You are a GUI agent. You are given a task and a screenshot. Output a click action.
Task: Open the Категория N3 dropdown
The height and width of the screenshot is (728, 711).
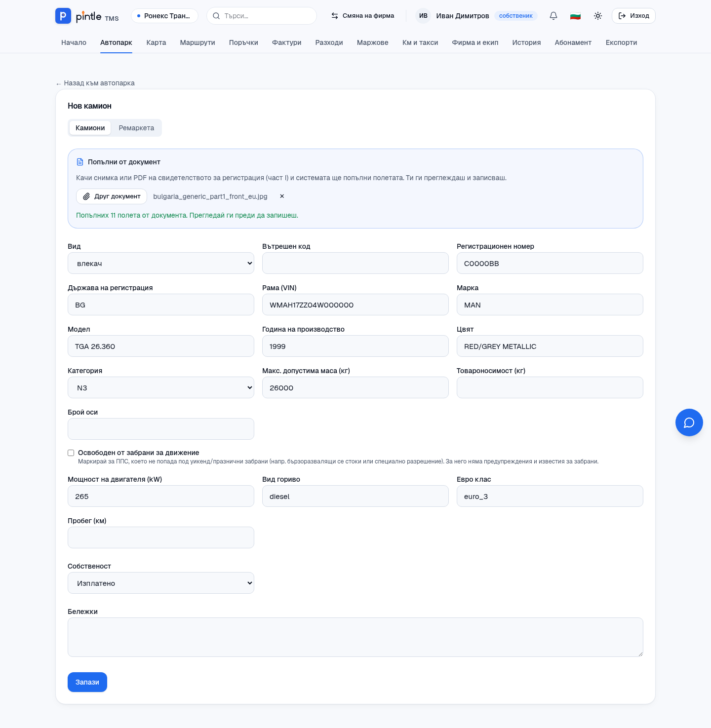[x=161, y=387]
